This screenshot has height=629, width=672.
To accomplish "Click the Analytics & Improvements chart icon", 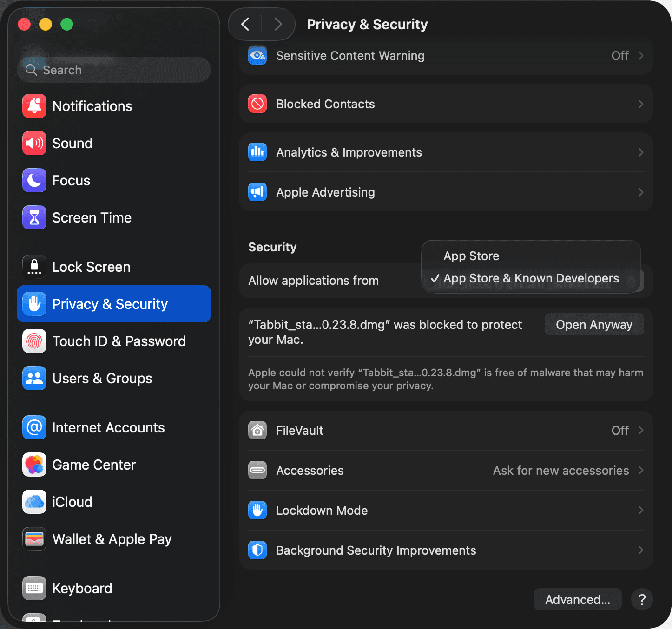I will (257, 152).
